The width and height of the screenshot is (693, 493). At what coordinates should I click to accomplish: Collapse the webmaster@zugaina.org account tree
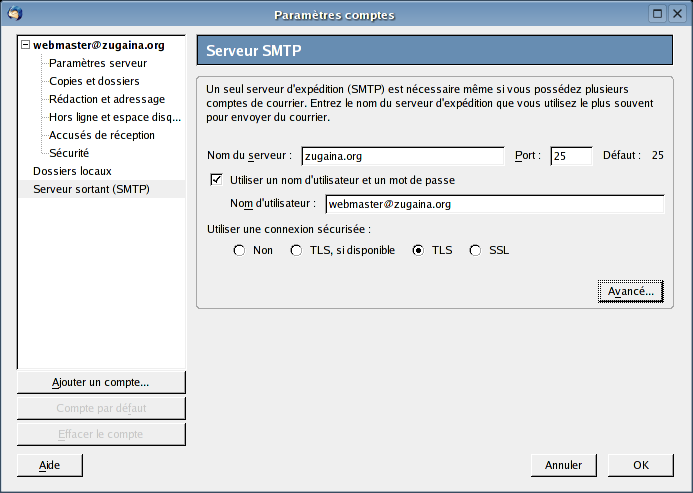[26, 45]
